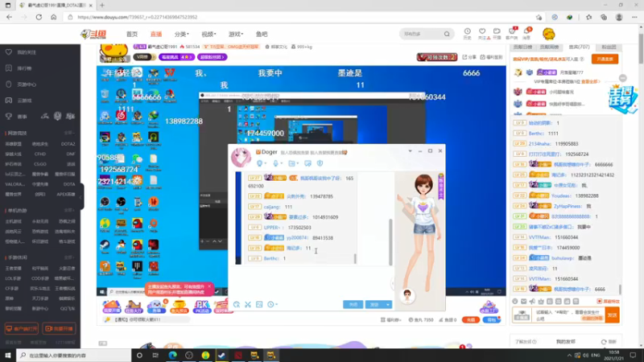
Task: Open the 任务大厅 gift bar icon
Action: [134, 306]
